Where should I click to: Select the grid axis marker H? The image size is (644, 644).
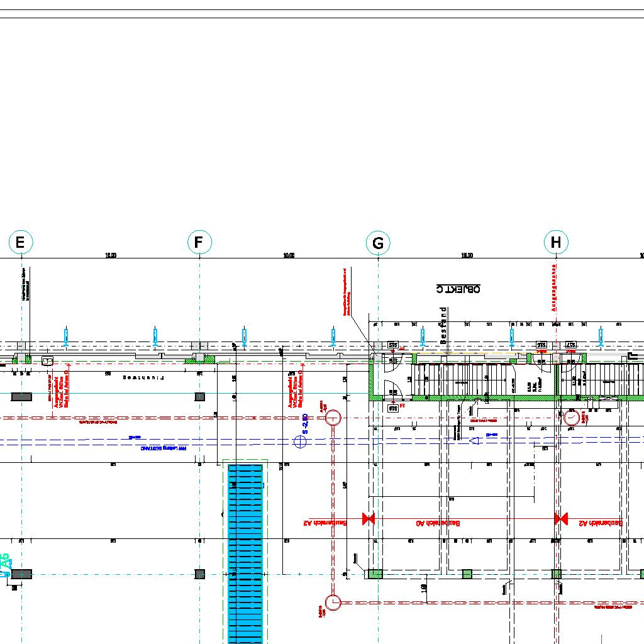556,242
